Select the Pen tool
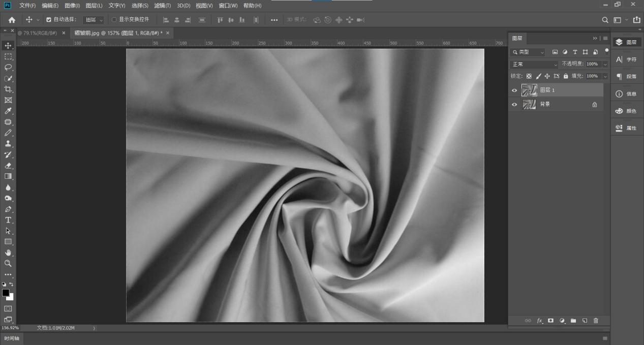Viewport: 644px width, 345px height. coord(8,209)
